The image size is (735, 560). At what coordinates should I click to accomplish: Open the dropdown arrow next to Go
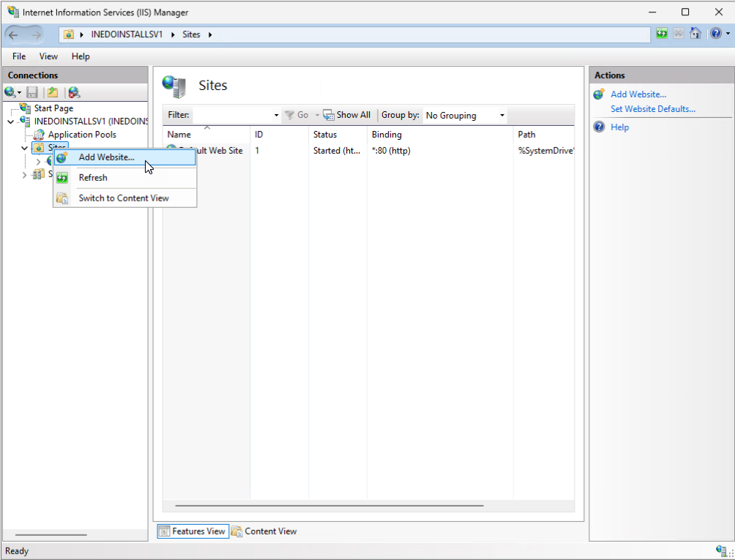click(x=317, y=115)
